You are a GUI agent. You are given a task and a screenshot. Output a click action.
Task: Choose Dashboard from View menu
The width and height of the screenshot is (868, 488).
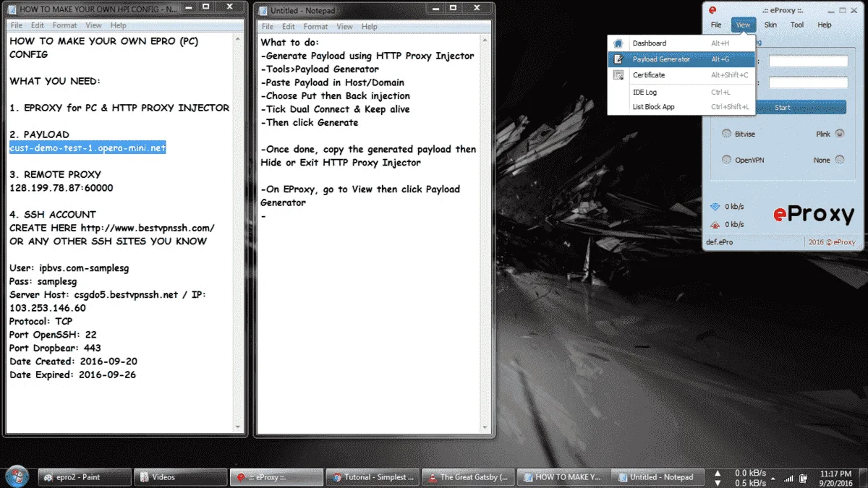point(681,43)
